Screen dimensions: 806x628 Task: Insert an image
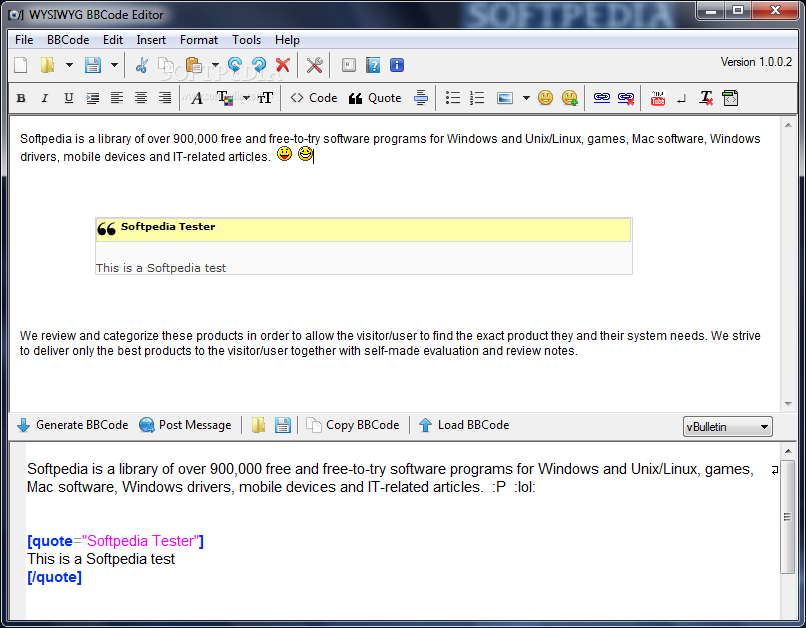(505, 98)
